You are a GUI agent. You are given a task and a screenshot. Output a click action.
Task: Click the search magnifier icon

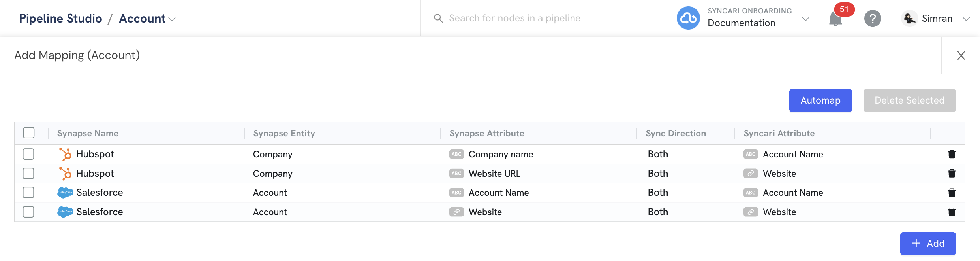tap(438, 18)
